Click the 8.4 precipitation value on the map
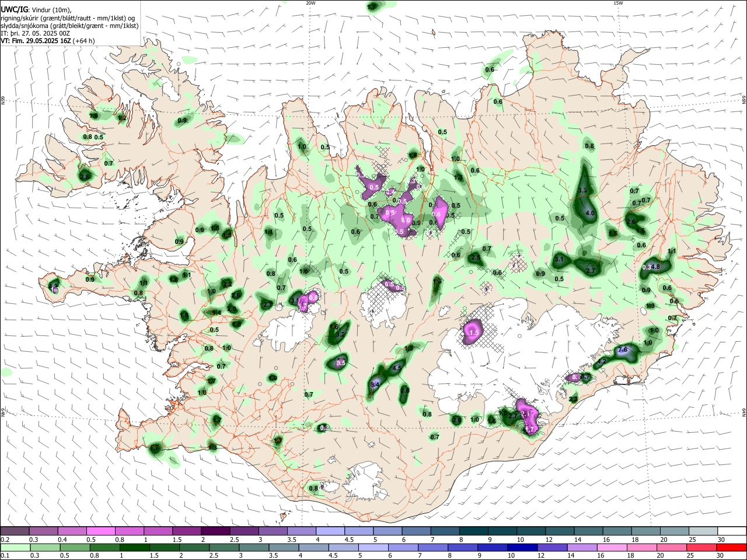Image resolution: width=747 pixels, height=560 pixels. tap(375, 385)
